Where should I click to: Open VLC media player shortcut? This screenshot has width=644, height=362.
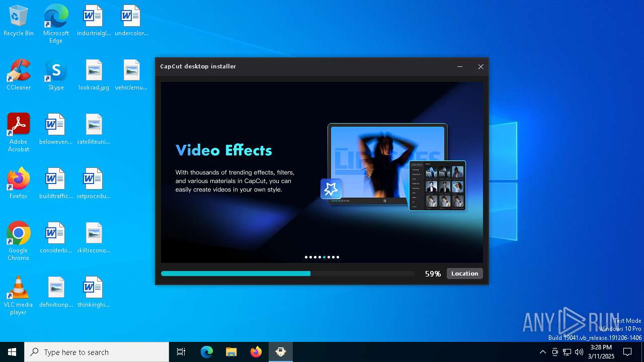pyautogui.click(x=19, y=296)
